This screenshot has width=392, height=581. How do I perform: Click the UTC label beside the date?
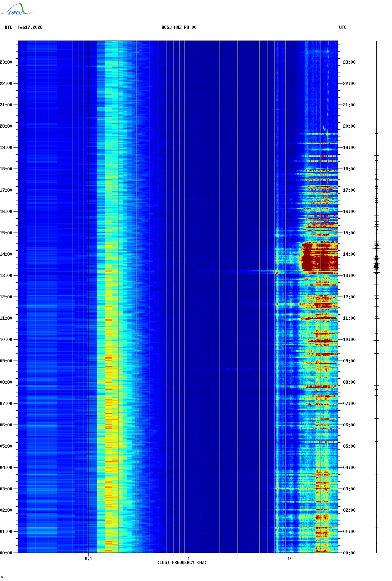click(9, 27)
